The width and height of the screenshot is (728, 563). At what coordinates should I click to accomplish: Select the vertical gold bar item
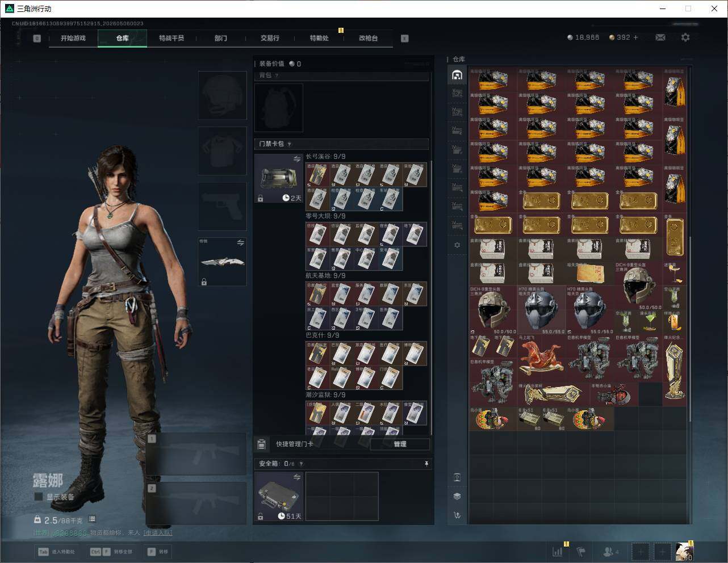(675, 237)
